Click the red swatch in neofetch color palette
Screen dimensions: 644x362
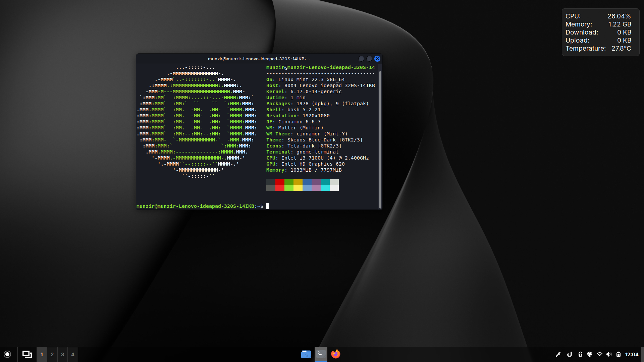[x=280, y=185]
